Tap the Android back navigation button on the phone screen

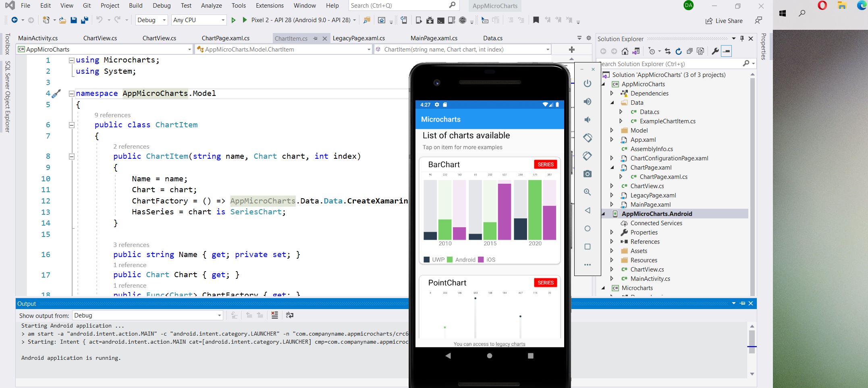(x=448, y=356)
